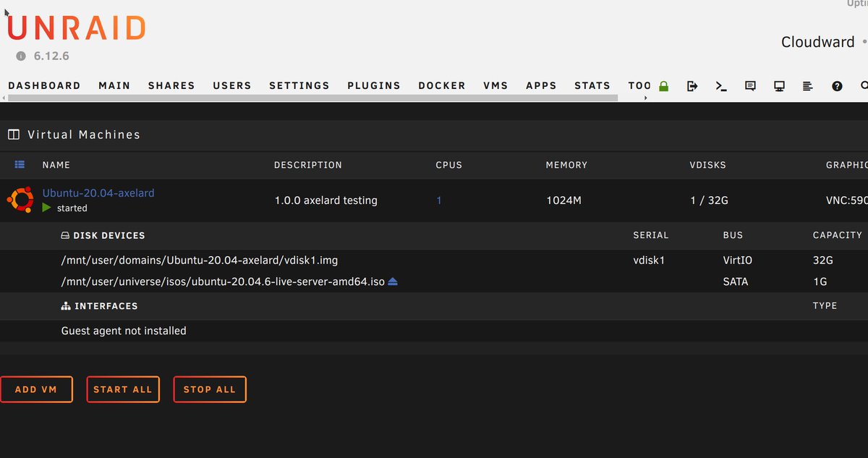The image size is (868, 458).
Task: Click the list view icon beside NAME
Action: coord(20,164)
